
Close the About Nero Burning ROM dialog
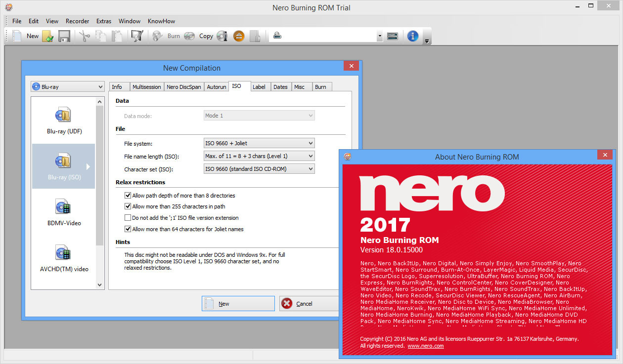click(x=605, y=156)
